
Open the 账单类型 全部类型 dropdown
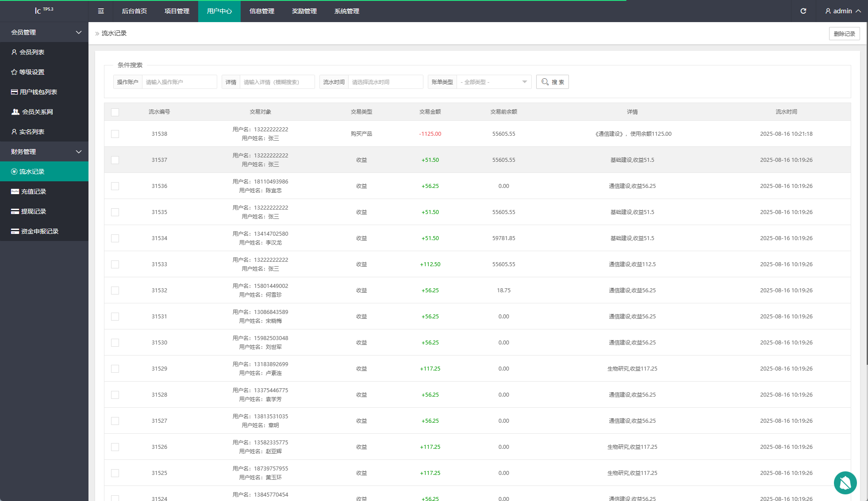[494, 82]
